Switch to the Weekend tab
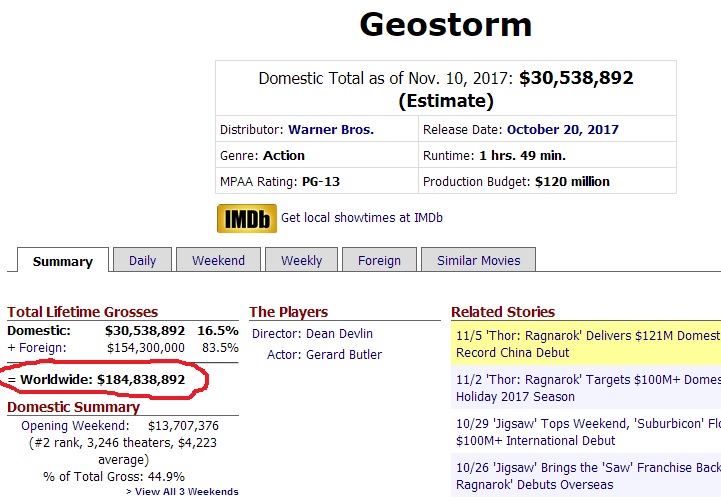Image resolution: width=721 pixels, height=501 pixels. (x=218, y=260)
